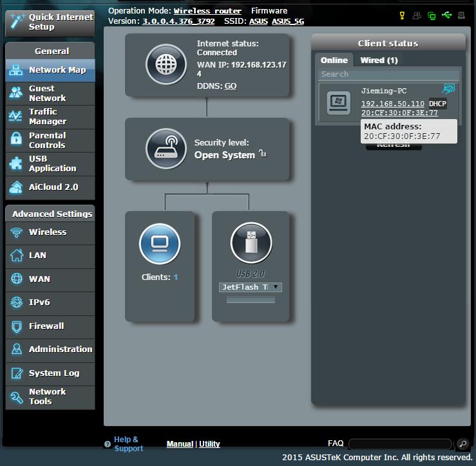Image resolution: width=476 pixels, height=466 pixels.
Task: Click the guest network status icon in header
Action: click(417, 15)
